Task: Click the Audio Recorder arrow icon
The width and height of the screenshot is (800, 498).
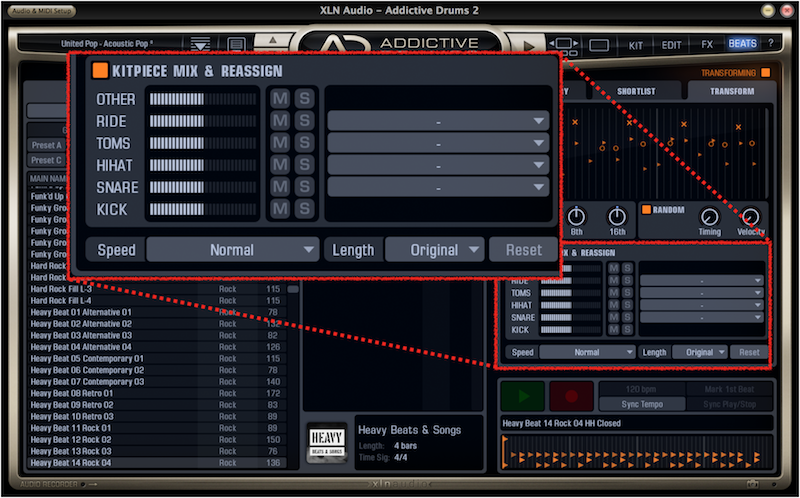Action: [x=92, y=484]
